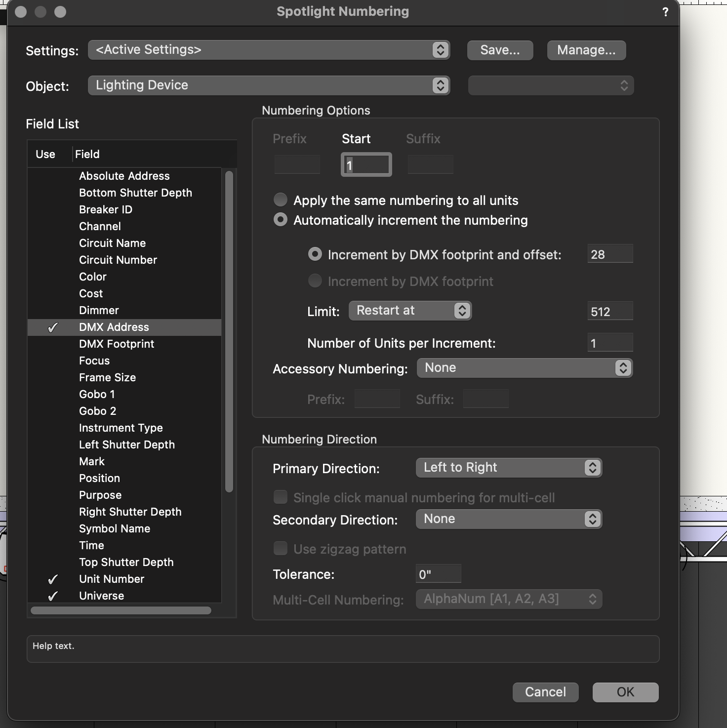Click the Field List vertical scrollbar
The image size is (727, 728).
point(229,331)
